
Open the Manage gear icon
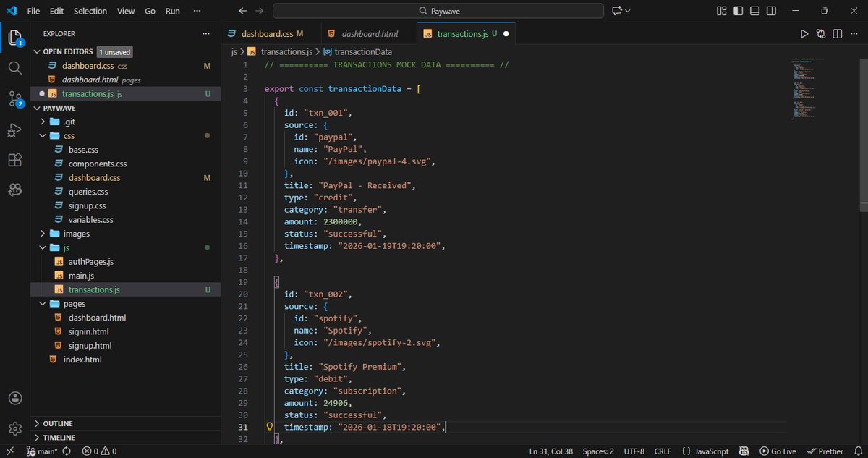(14, 428)
